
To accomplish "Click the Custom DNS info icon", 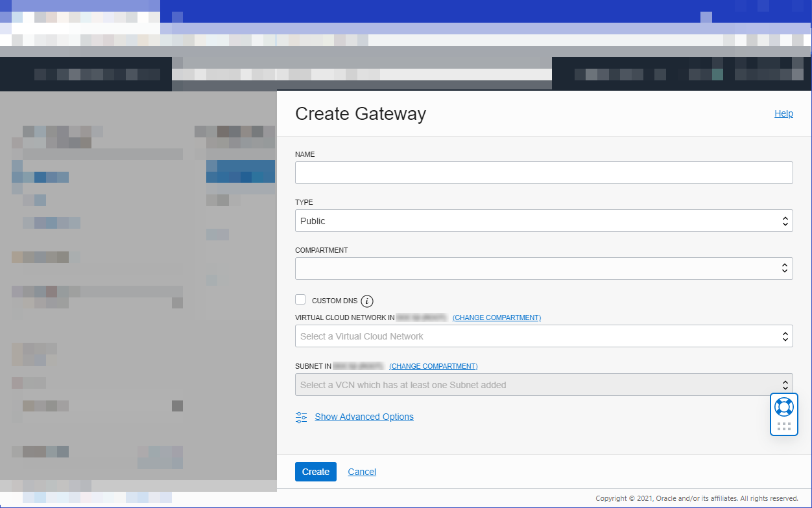I will click(x=367, y=300).
